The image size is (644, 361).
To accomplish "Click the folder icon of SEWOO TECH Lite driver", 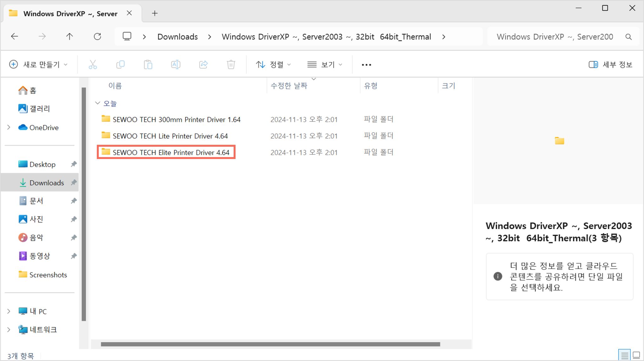I will click(x=106, y=135).
